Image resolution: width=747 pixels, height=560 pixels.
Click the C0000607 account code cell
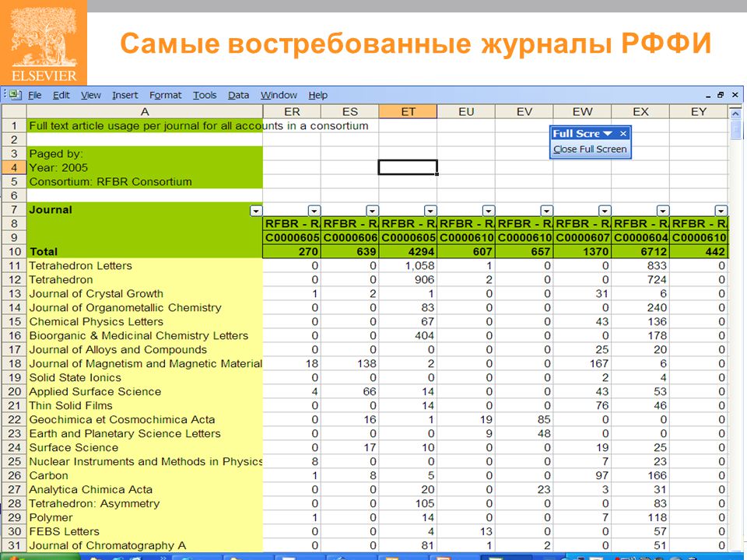coord(583,238)
